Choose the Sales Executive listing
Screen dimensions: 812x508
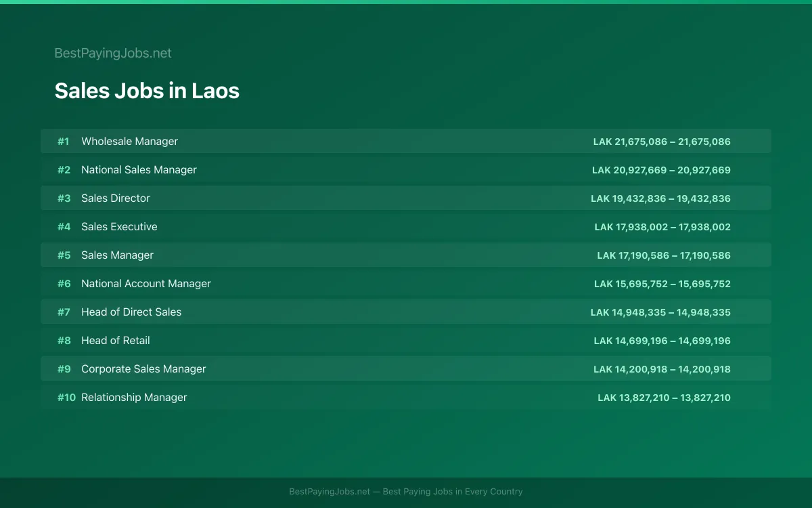tap(406, 226)
